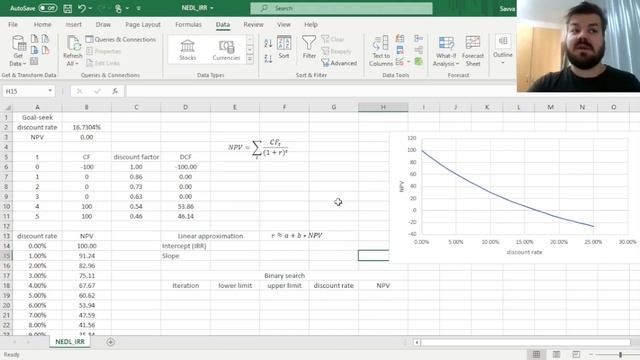Click the NPV line chart
The width and height of the screenshot is (640, 360).
coord(514,197)
